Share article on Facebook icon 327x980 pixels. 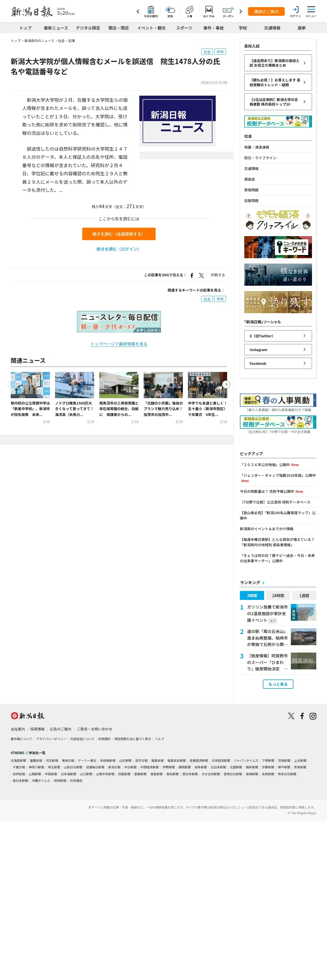[192, 276]
